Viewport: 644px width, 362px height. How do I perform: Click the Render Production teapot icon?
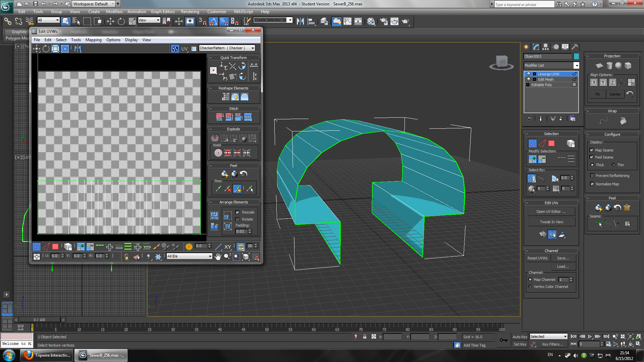pos(406,21)
